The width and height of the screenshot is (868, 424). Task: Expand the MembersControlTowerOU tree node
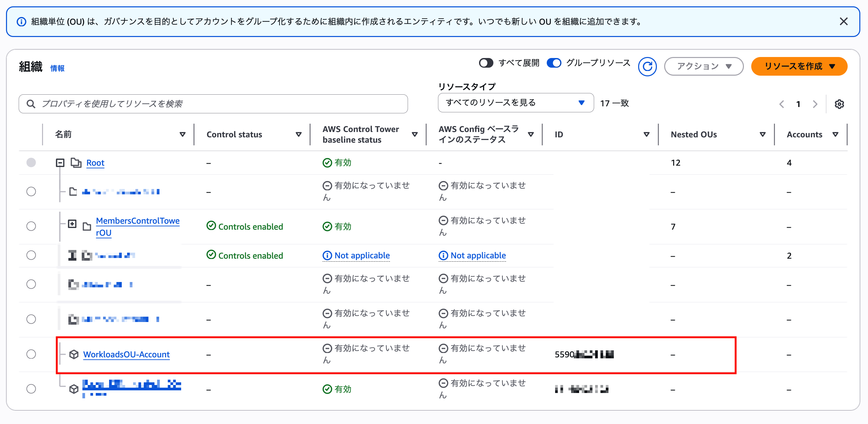coord(72,223)
